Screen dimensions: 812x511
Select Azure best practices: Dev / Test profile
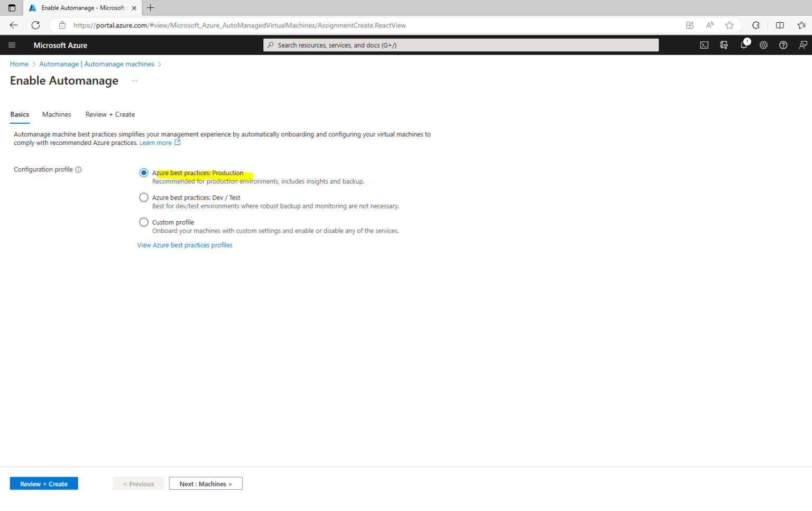143,197
